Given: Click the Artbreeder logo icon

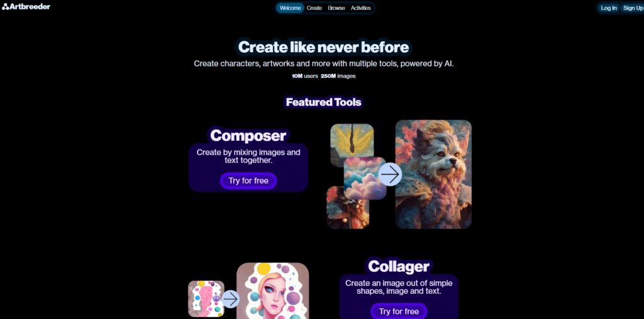Looking at the screenshot, I should tap(5, 6).
